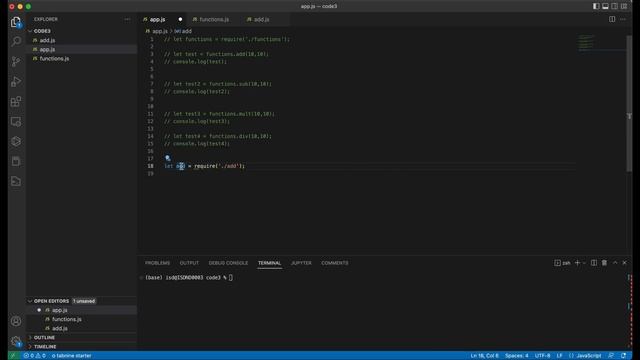This screenshot has width=640, height=360.
Task: Open the tabnine starter status item
Action: pyautogui.click(x=71, y=356)
